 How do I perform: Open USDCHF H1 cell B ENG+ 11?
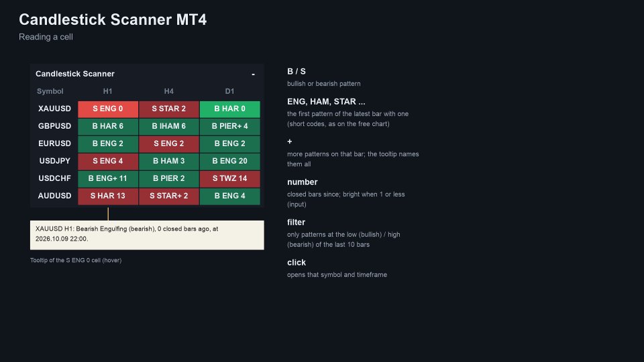[x=108, y=179]
